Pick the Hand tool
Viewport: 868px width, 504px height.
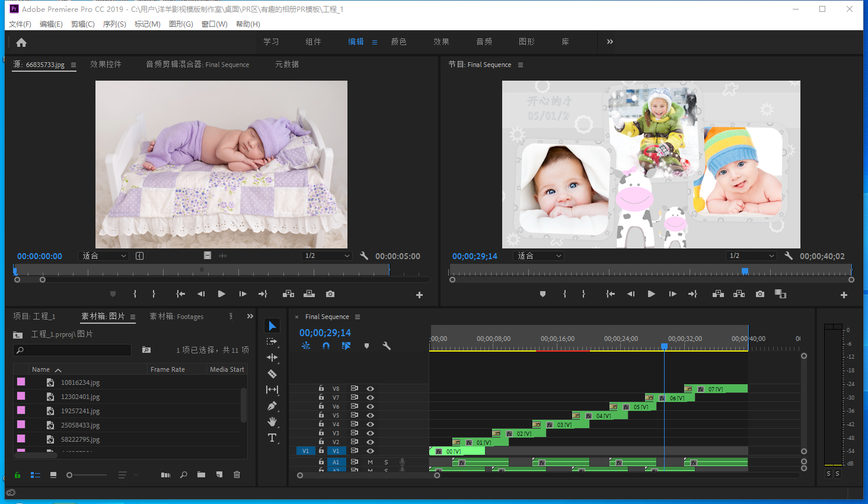tap(272, 422)
